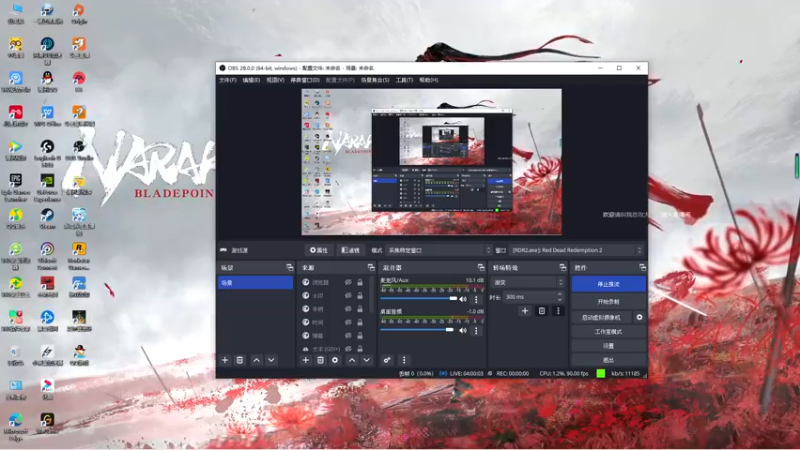Image resolution: width=800 pixels, height=450 pixels.
Task: Toggle visibility eye of 文本 (GDI+) source
Action: pyautogui.click(x=348, y=349)
